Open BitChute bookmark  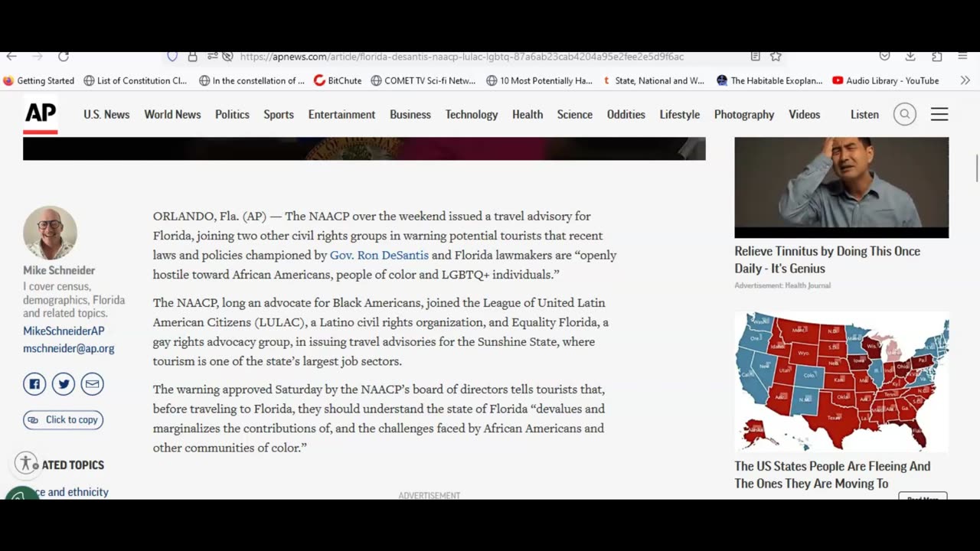click(338, 80)
